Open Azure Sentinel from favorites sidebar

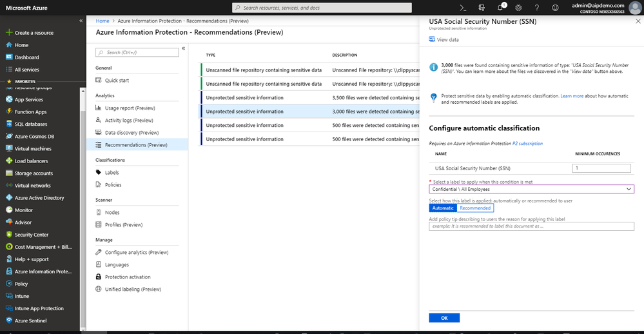pyautogui.click(x=30, y=320)
